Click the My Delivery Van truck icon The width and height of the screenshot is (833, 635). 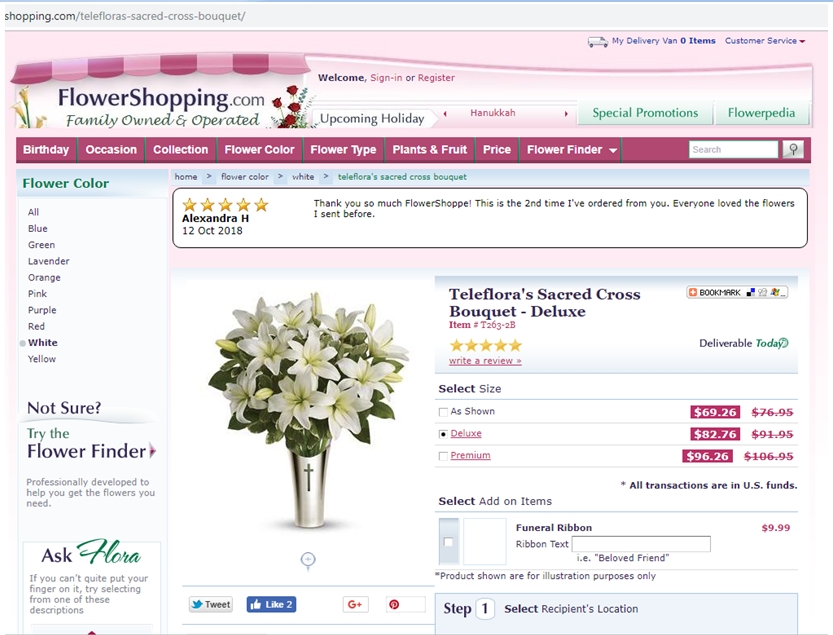598,41
